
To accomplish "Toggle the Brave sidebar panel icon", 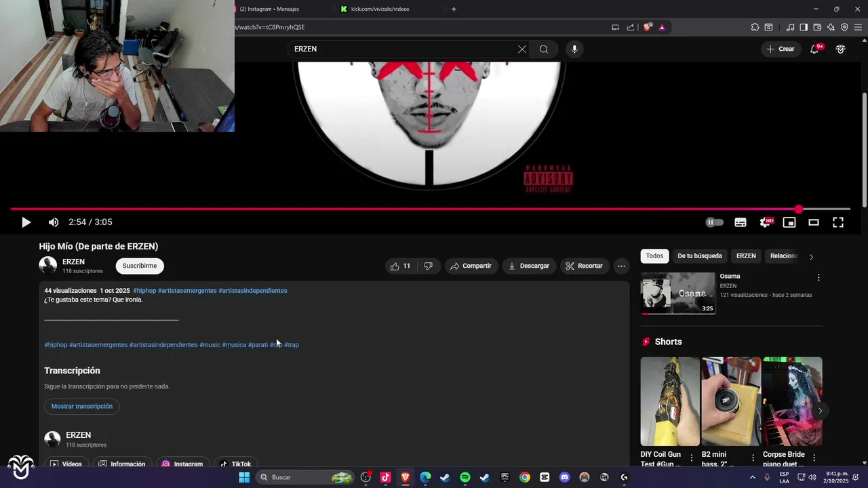I will pos(804,27).
